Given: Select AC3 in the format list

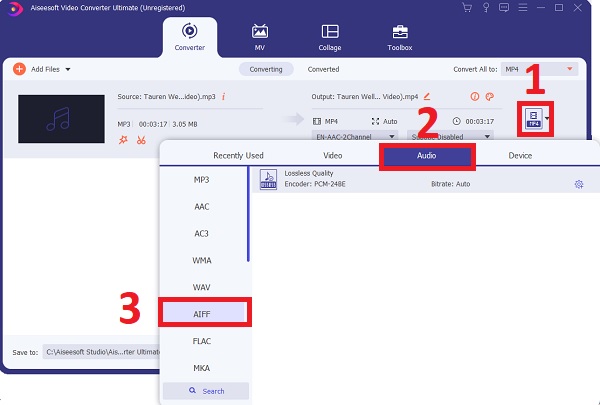Looking at the screenshot, I should tap(202, 234).
